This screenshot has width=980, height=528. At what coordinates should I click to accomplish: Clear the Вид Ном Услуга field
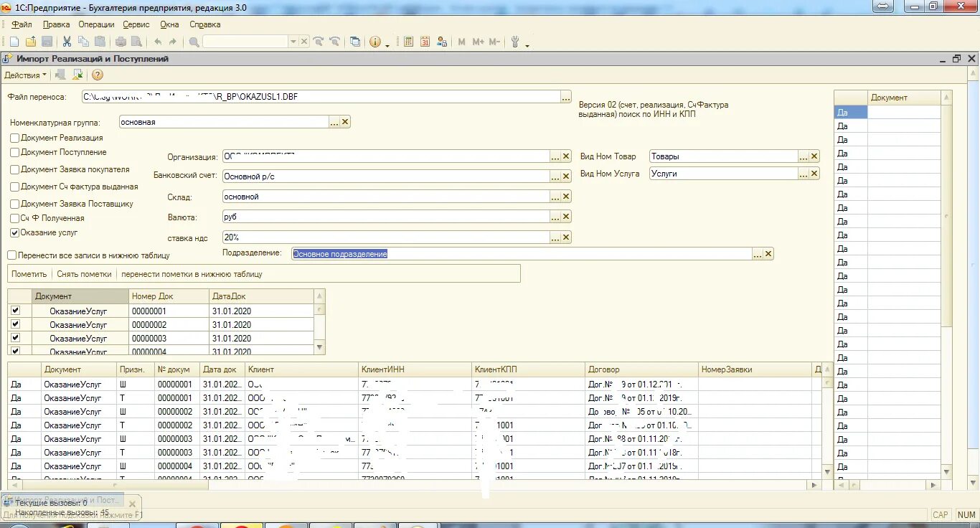point(814,174)
